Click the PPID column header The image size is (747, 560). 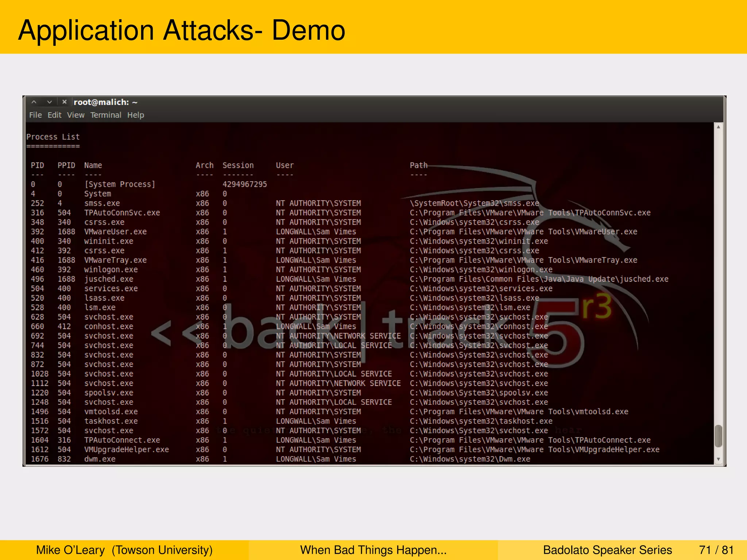tap(66, 166)
